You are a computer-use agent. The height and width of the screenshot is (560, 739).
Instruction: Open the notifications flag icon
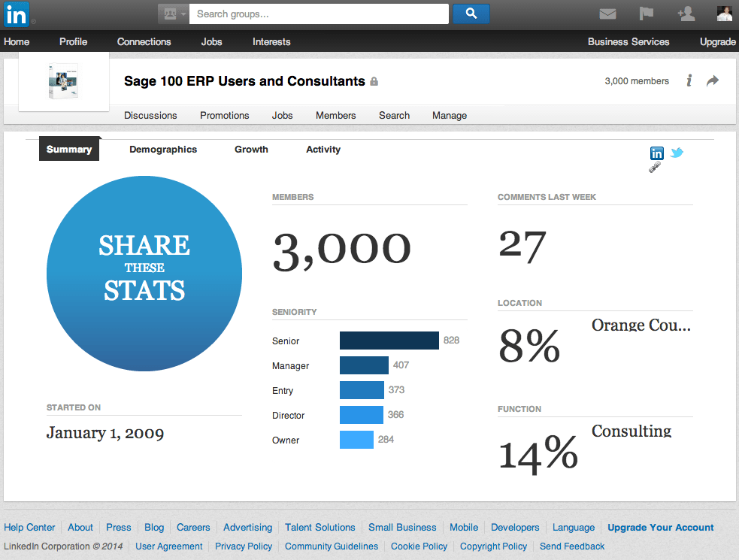[646, 14]
